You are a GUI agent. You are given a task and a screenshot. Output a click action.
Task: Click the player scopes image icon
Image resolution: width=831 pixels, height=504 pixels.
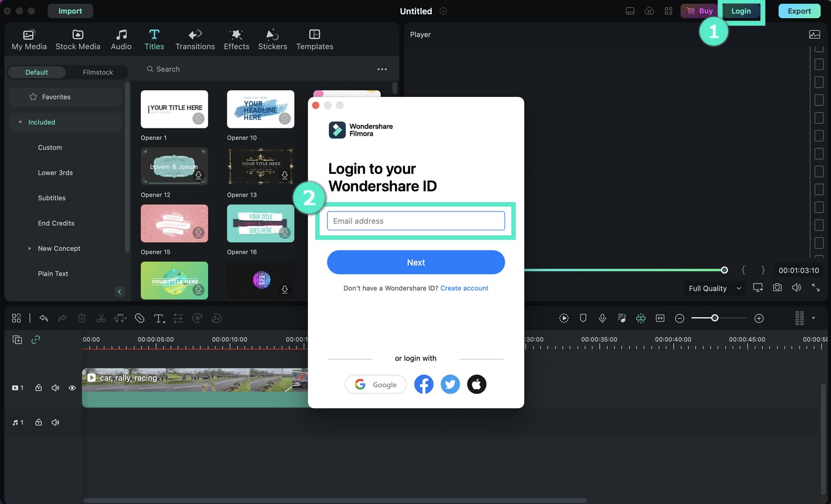[x=814, y=34]
